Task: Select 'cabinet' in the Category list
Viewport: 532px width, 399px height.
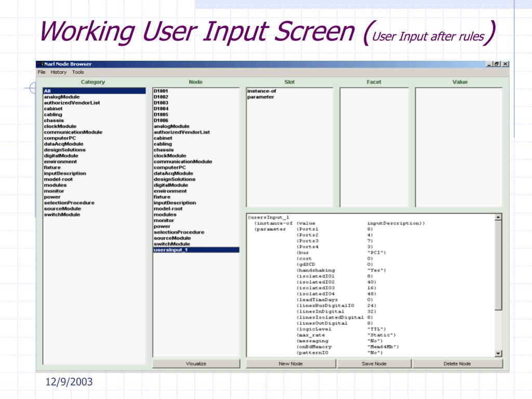Action: [x=53, y=109]
